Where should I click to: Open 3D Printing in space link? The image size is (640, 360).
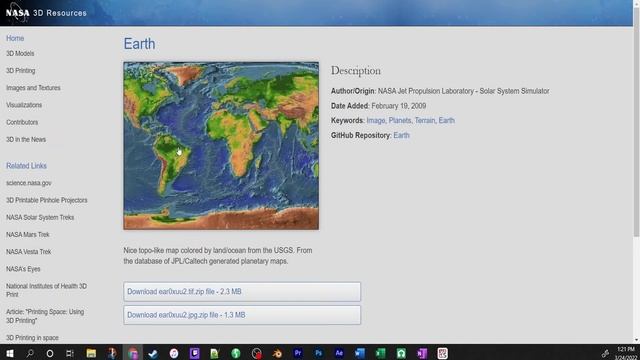(x=32, y=338)
